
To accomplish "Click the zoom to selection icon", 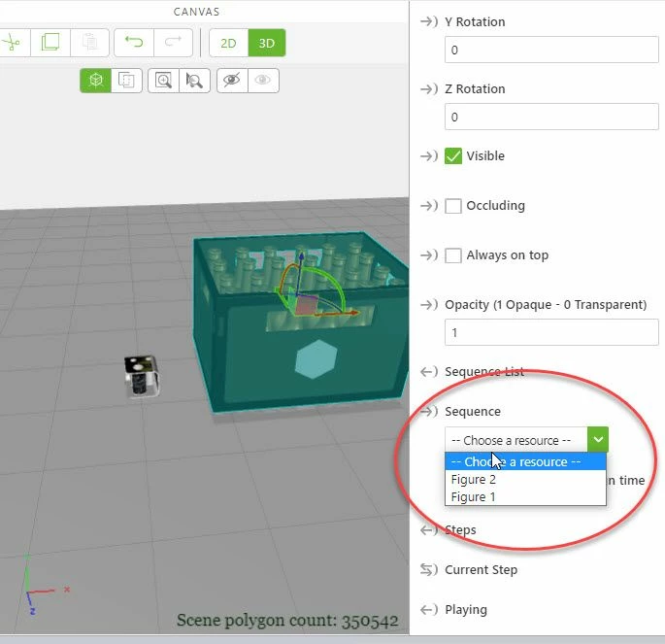I will click(194, 81).
